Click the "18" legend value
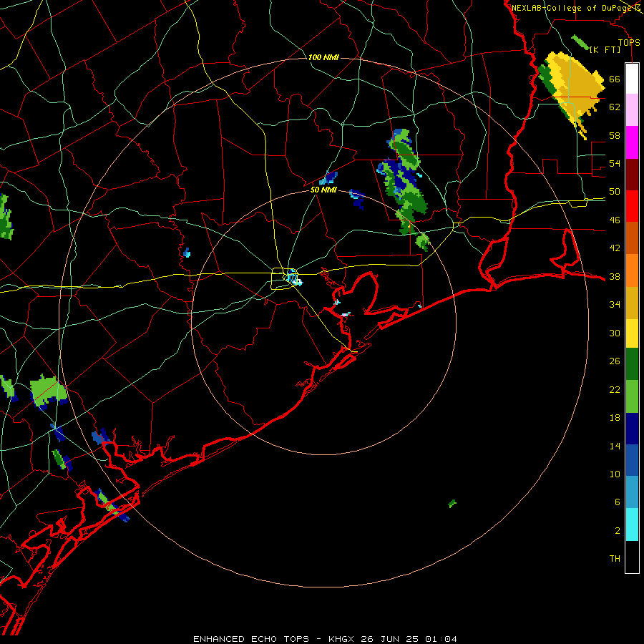644x644 pixels. [615, 418]
